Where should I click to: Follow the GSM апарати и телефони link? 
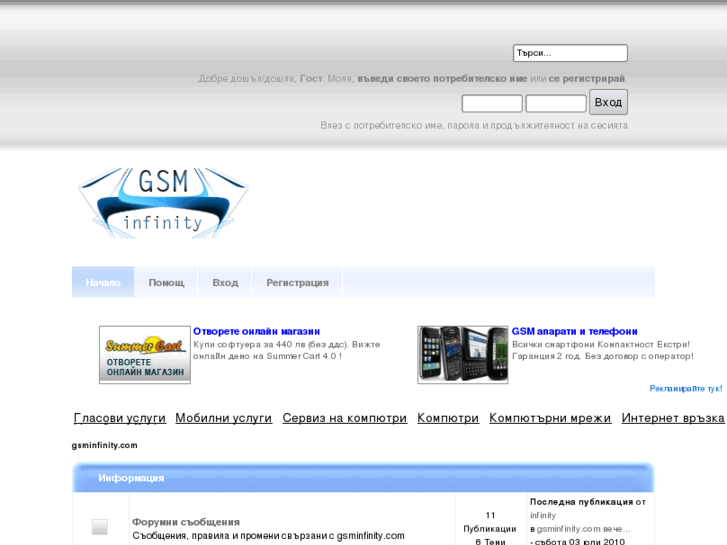(x=574, y=331)
